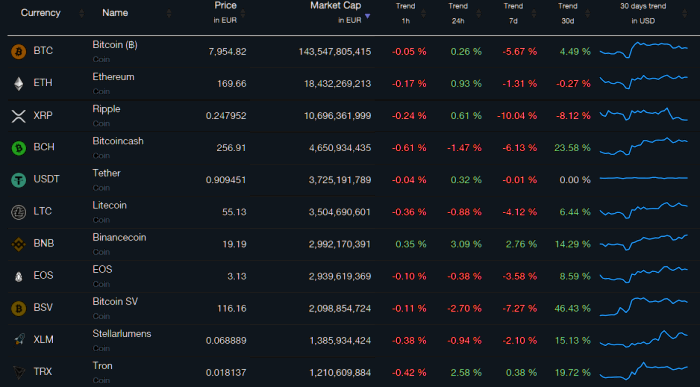Click the Litecoin LTC icon
The height and width of the screenshot is (387, 700).
pos(18,212)
